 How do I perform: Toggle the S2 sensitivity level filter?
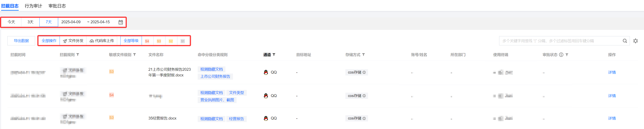[171, 41]
